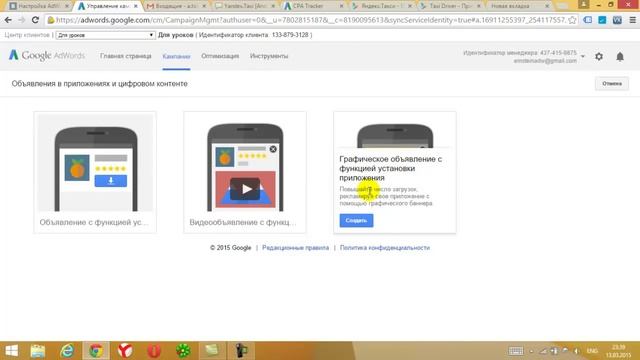This screenshot has width=640, height=360.
Task: Go back with the browser back arrow
Action: point(8,20)
